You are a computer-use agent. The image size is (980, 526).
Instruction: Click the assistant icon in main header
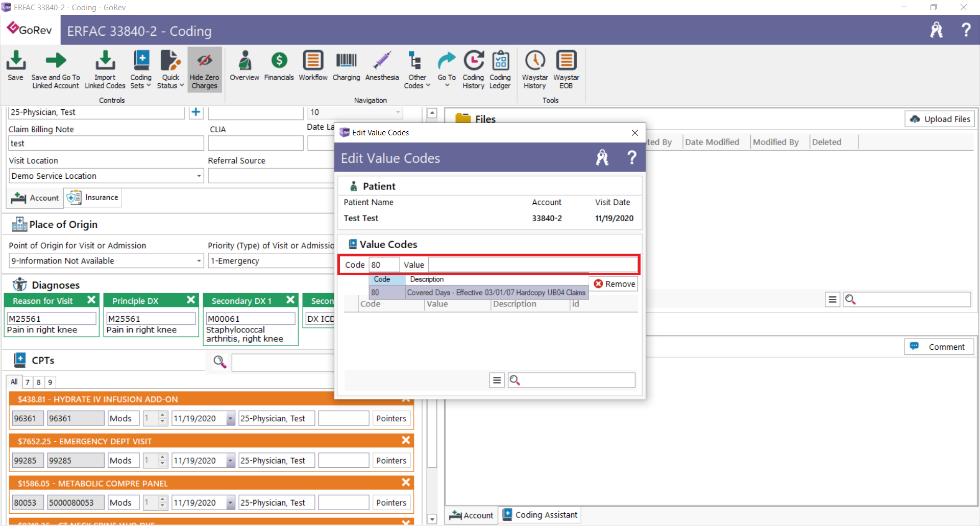click(x=937, y=30)
